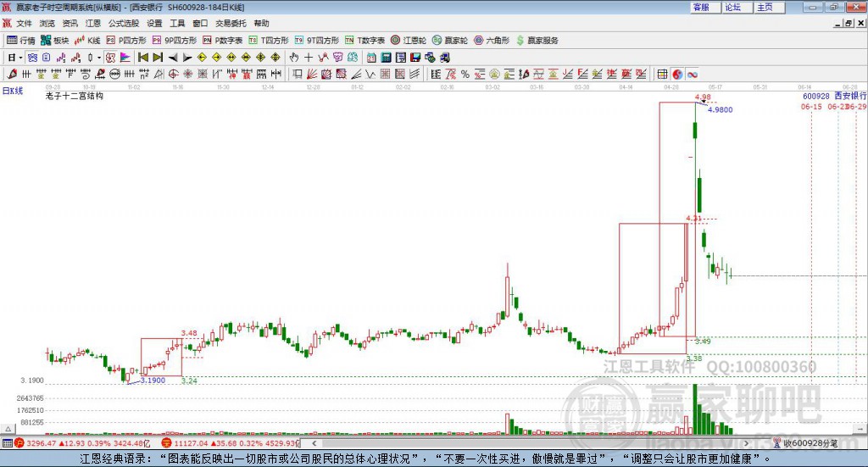
Task: Open the 江恩轮 Gann wheel
Action: pos(409,41)
